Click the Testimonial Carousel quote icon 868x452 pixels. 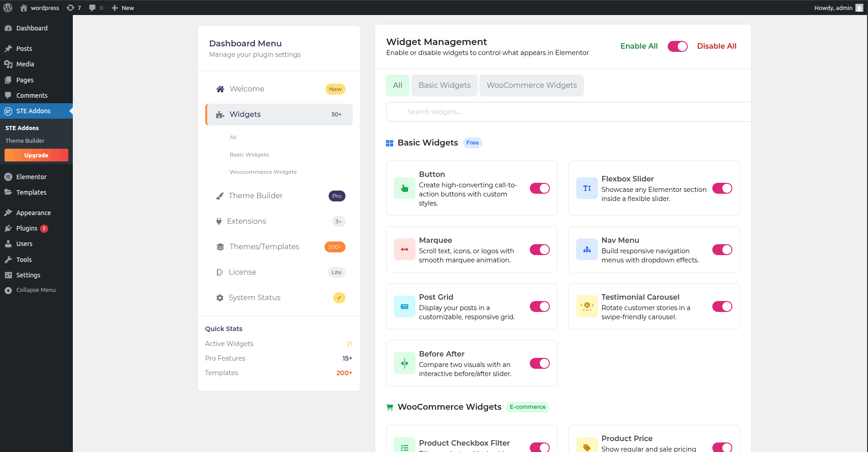pos(587,306)
